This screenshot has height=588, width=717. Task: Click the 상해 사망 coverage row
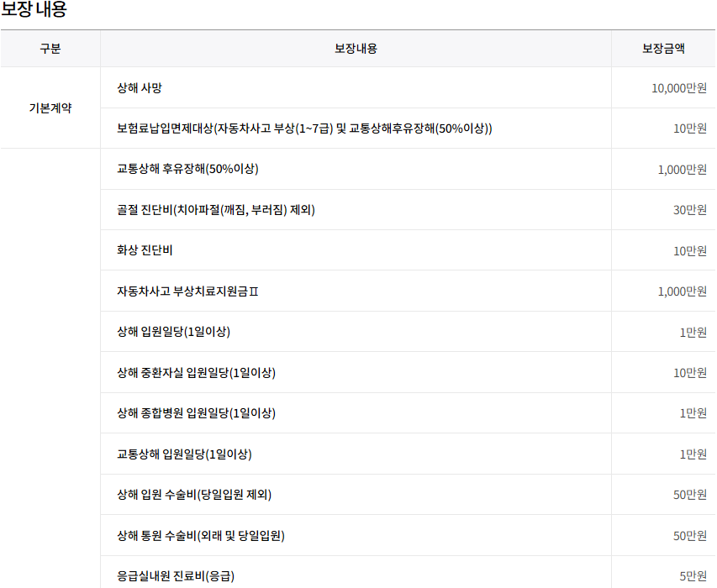pyautogui.click(x=145, y=88)
